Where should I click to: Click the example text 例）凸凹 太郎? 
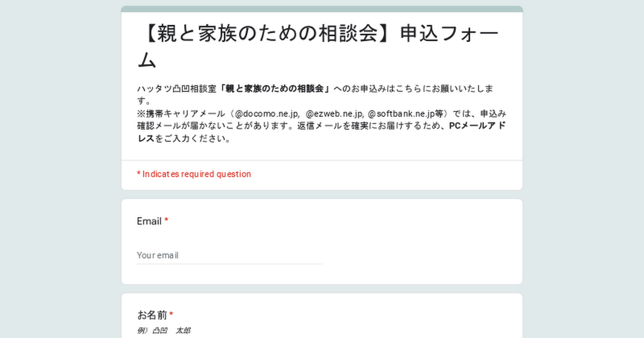[x=164, y=330]
